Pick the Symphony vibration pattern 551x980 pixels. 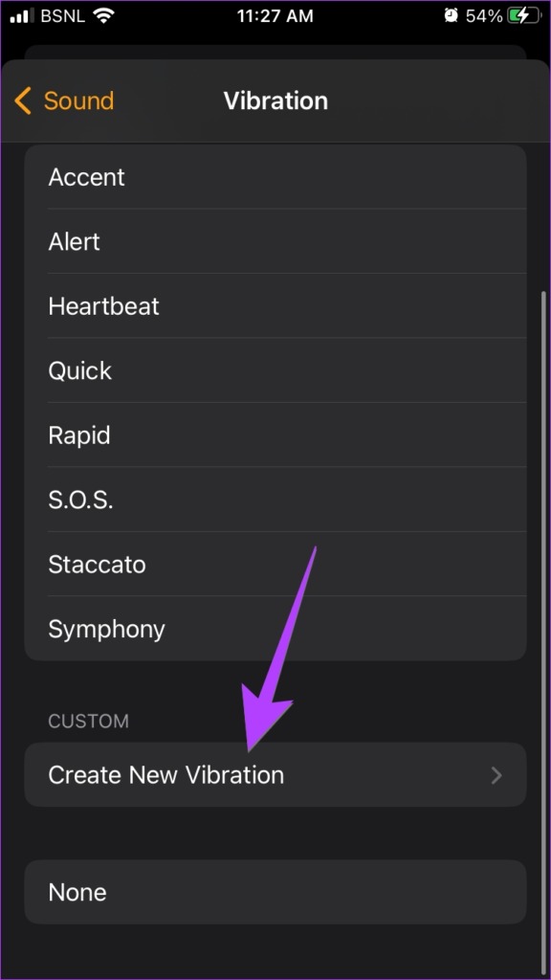tap(275, 629)
